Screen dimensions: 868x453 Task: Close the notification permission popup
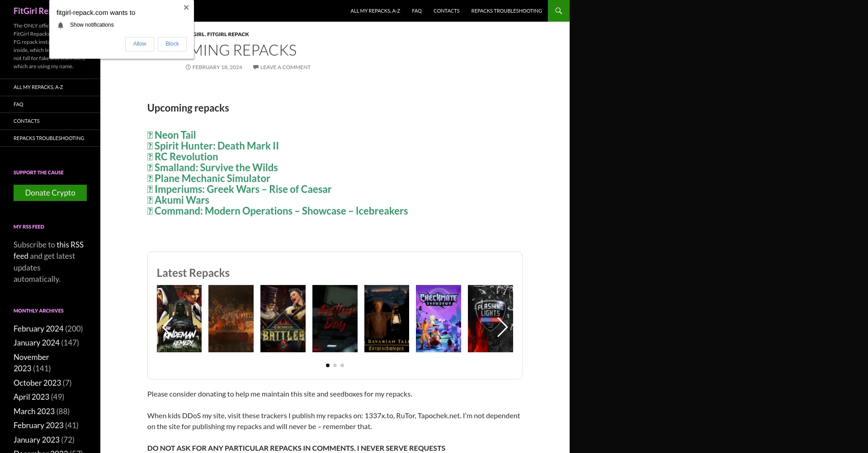(186, 7)
